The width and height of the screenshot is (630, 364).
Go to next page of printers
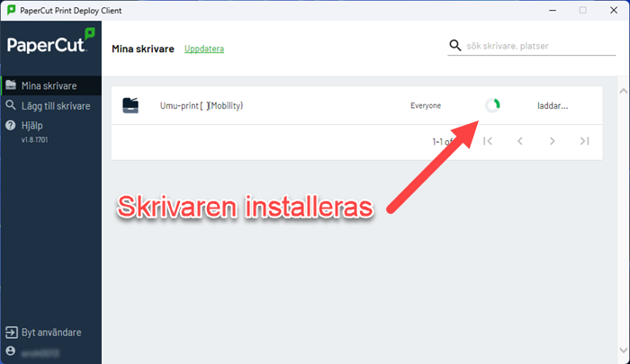[x=552, y=141]
